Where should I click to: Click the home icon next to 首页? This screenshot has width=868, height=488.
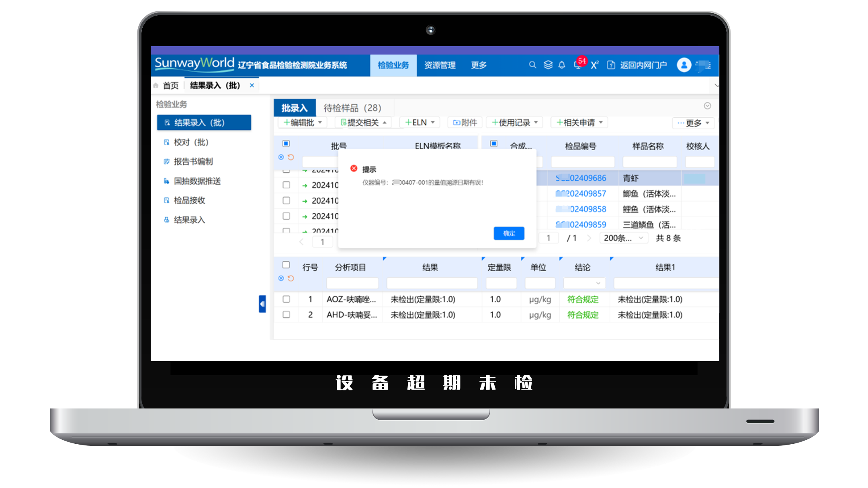156,86
